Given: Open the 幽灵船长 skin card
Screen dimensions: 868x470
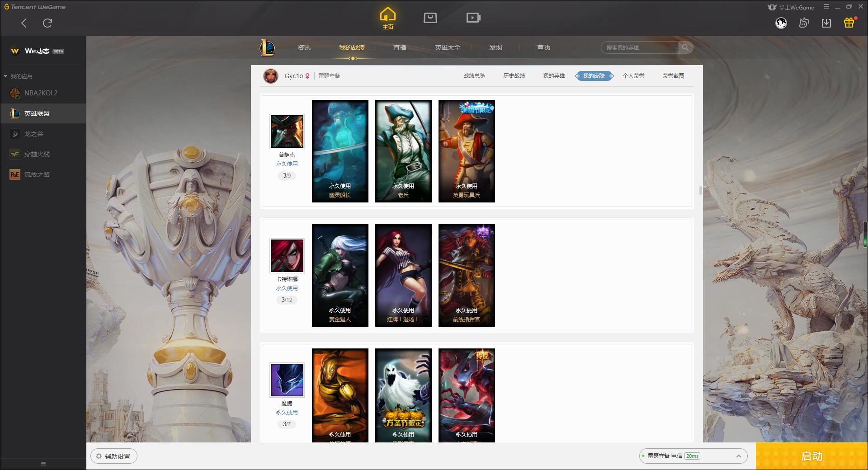Looking at the screenshot, I should pos(340,151).
